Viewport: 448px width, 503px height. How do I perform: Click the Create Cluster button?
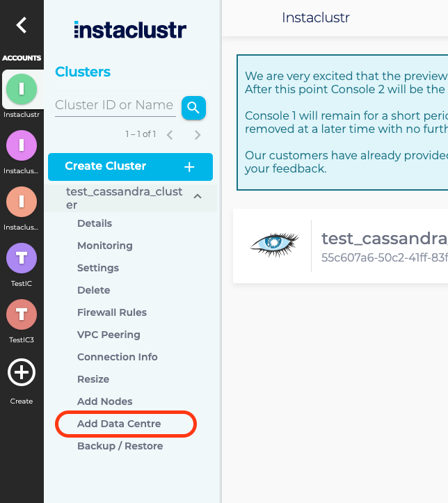130,167
